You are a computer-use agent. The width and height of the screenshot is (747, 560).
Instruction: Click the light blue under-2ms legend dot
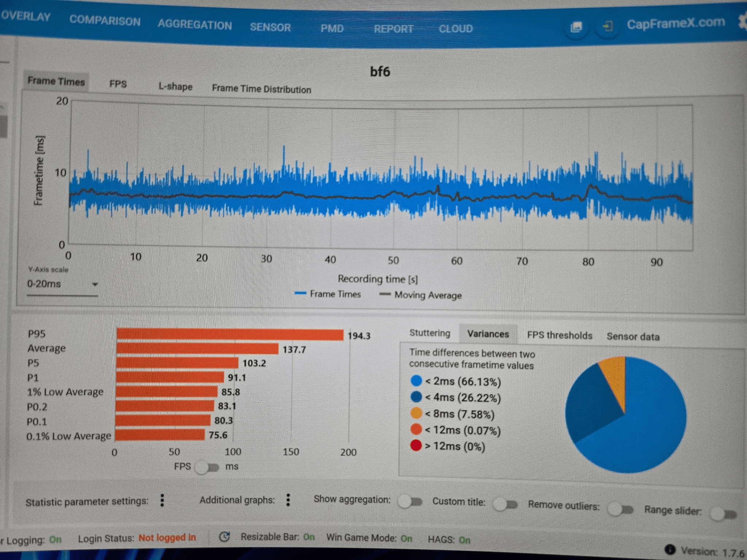pyautogui.click(x=416, y=381)
